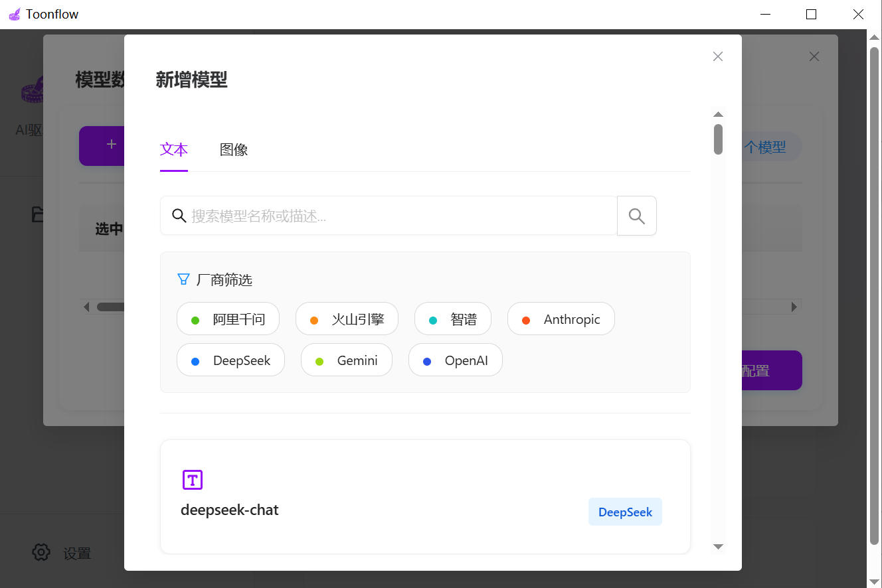Filter models by OpenAI
Image resolution: width=882 pixels, height=588 pixels.
click(x=455, y=360)
